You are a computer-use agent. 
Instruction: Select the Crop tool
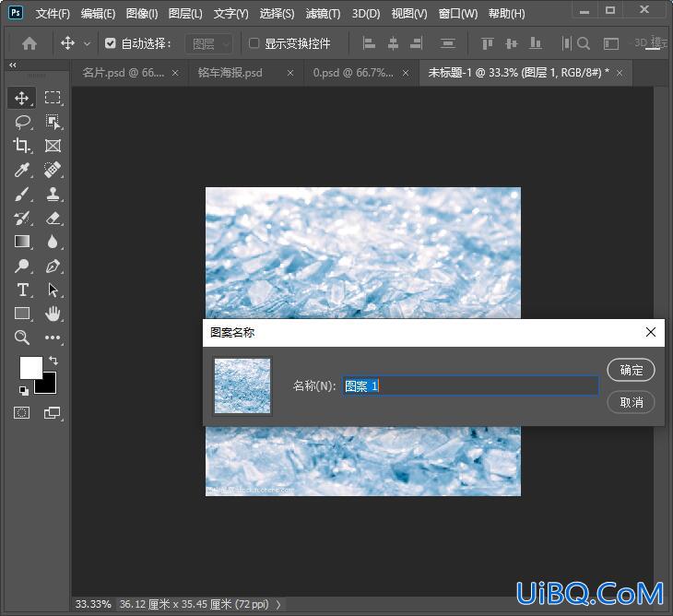point(21,146)
